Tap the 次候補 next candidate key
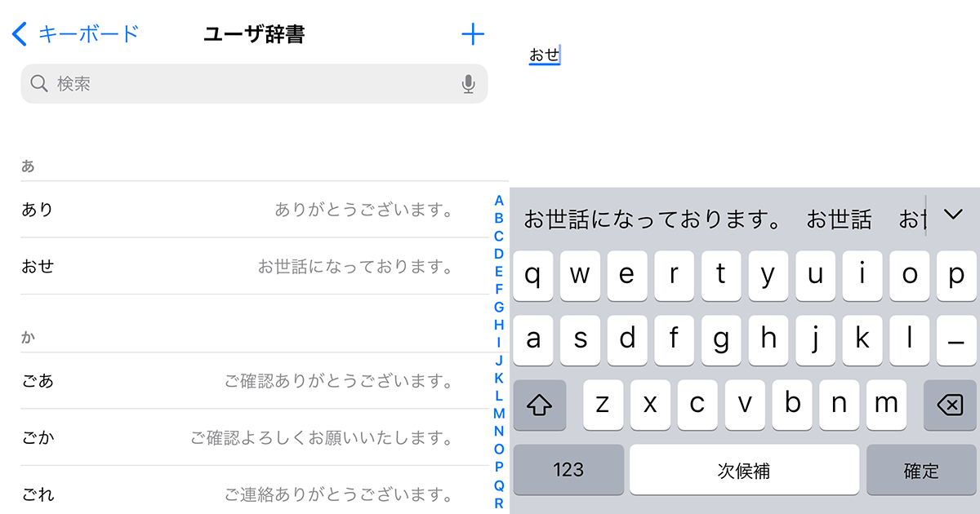The image size is (980, 514). pos(744,469)
